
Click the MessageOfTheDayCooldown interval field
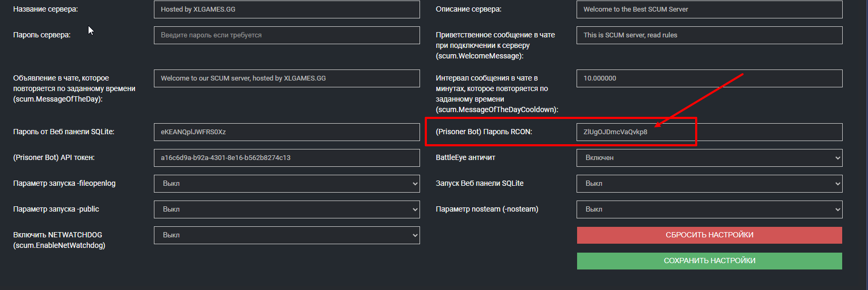(709, 78)
